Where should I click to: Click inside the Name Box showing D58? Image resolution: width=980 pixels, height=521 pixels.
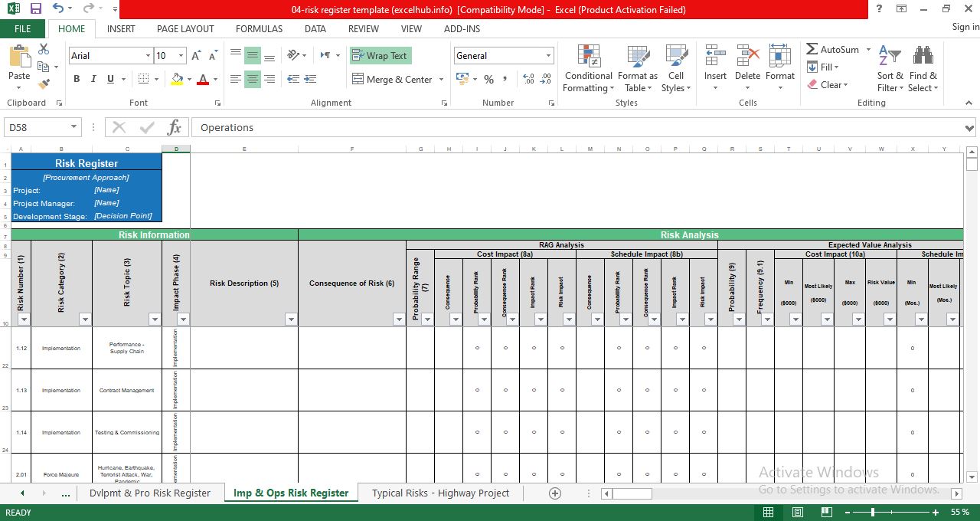(x=36, y=127)
